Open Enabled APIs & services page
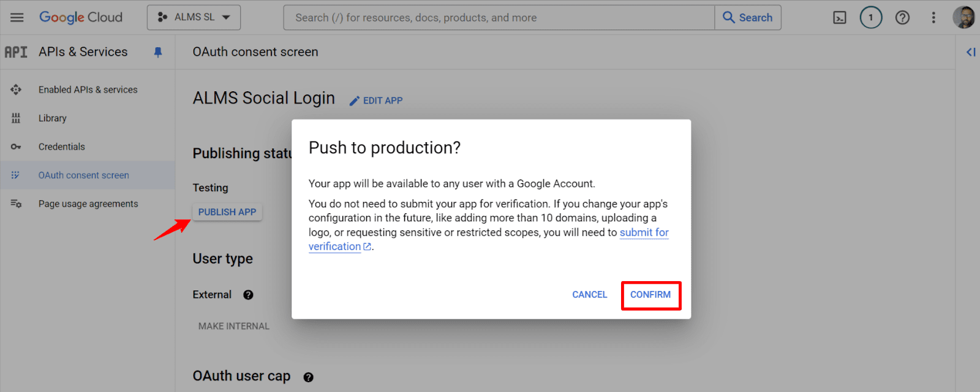Screen dimensions: 980x392 (x=88, y=89)
